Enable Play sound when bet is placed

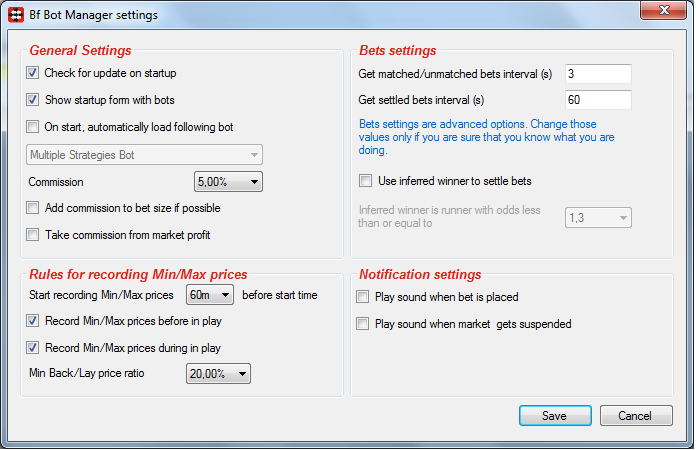click(363, 296)
